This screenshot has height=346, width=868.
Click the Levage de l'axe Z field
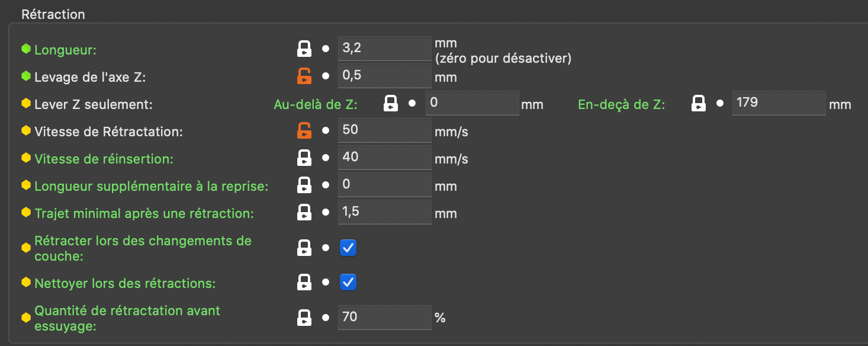[x=384, y=76]
